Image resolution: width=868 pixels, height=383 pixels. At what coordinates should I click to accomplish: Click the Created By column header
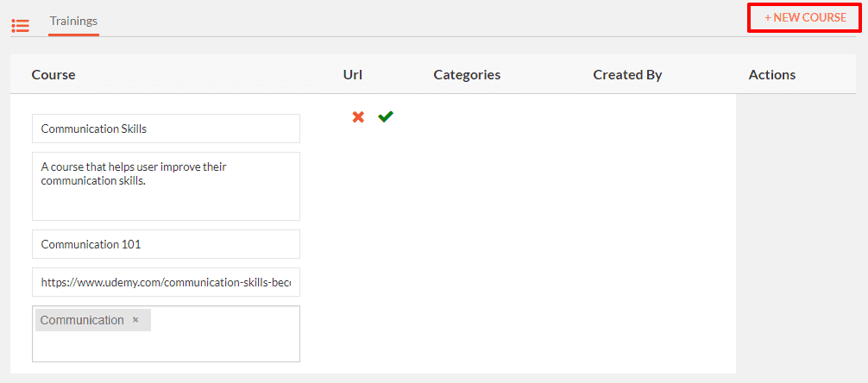627,75
